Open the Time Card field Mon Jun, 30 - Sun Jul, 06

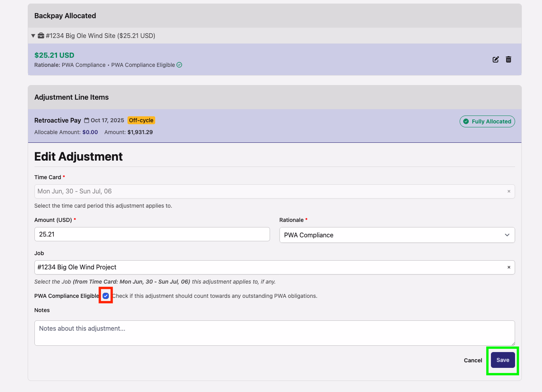click(x=274, y=191)
